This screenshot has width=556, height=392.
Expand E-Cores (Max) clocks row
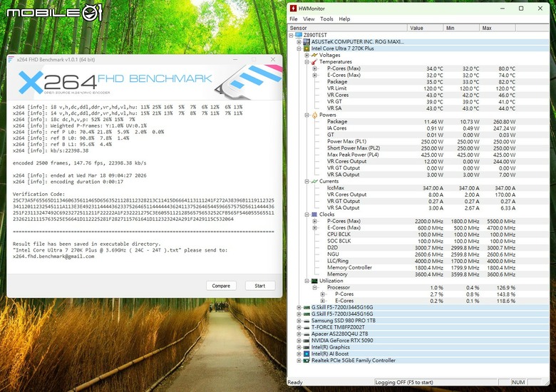tap(314, 227)
